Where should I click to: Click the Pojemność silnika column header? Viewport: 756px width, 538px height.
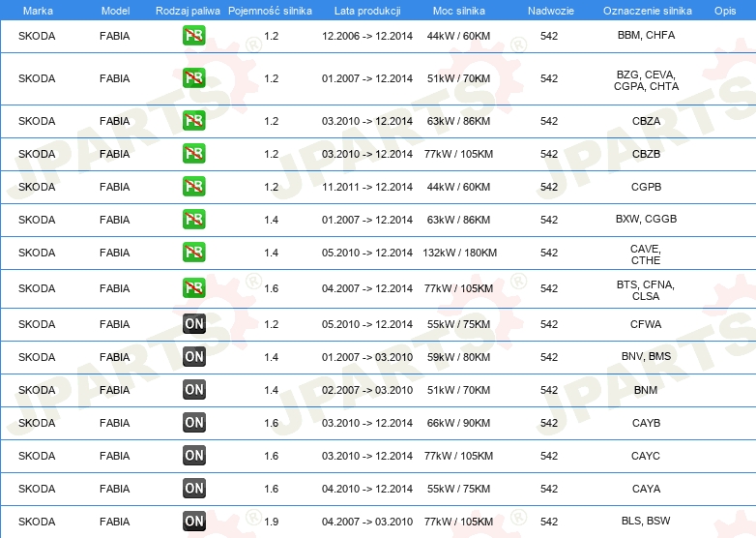coord(270,11)
